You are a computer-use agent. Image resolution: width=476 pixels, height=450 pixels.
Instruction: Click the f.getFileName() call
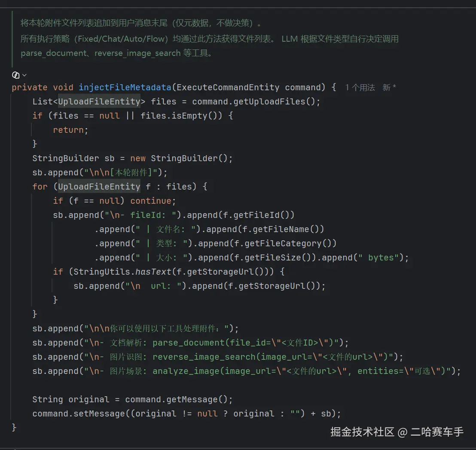281,229
